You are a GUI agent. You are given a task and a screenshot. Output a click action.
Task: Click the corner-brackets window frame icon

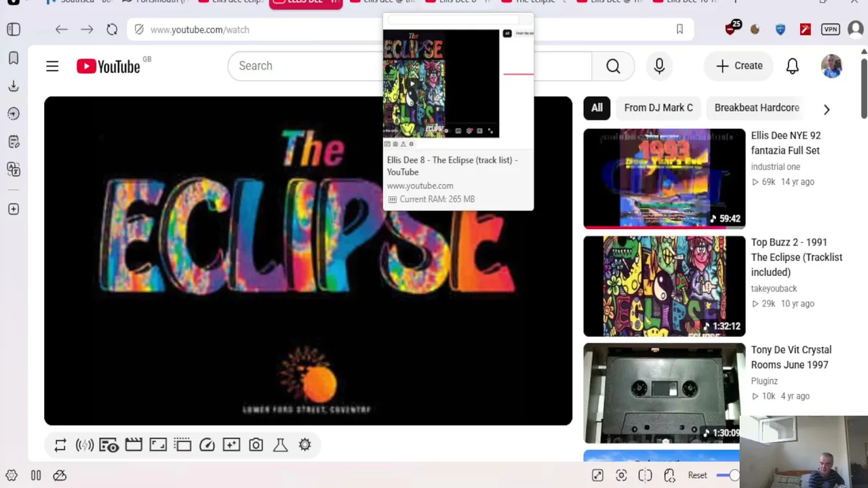[158, 445]
